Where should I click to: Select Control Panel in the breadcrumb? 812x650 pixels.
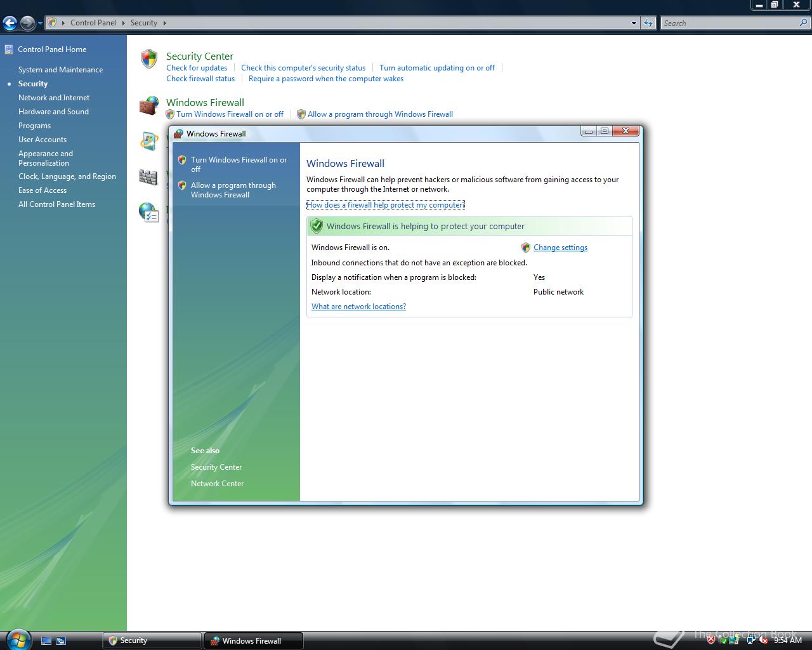93,23
